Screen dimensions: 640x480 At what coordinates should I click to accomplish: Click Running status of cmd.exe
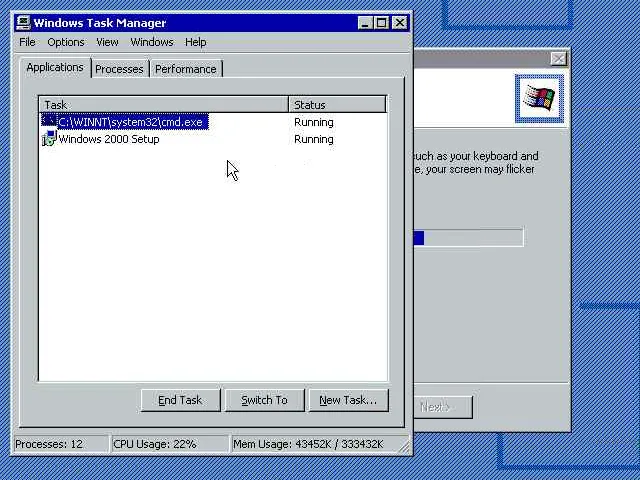pos(314,122)
